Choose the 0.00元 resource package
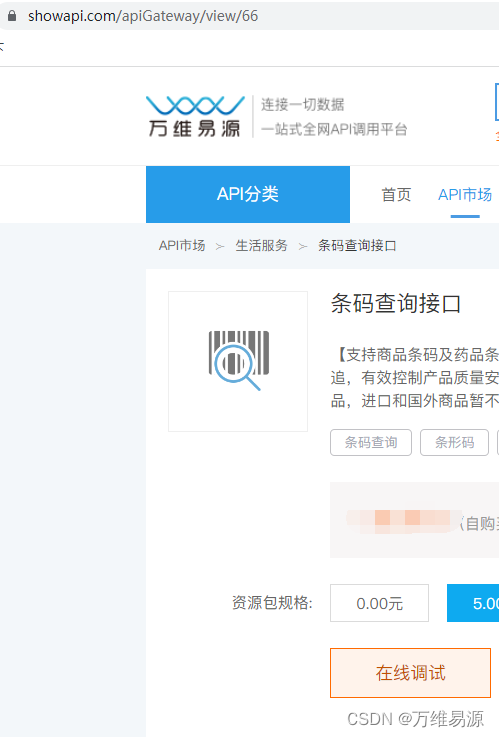The width and height of the screenshot is (499, 737). tap(379, 603)
